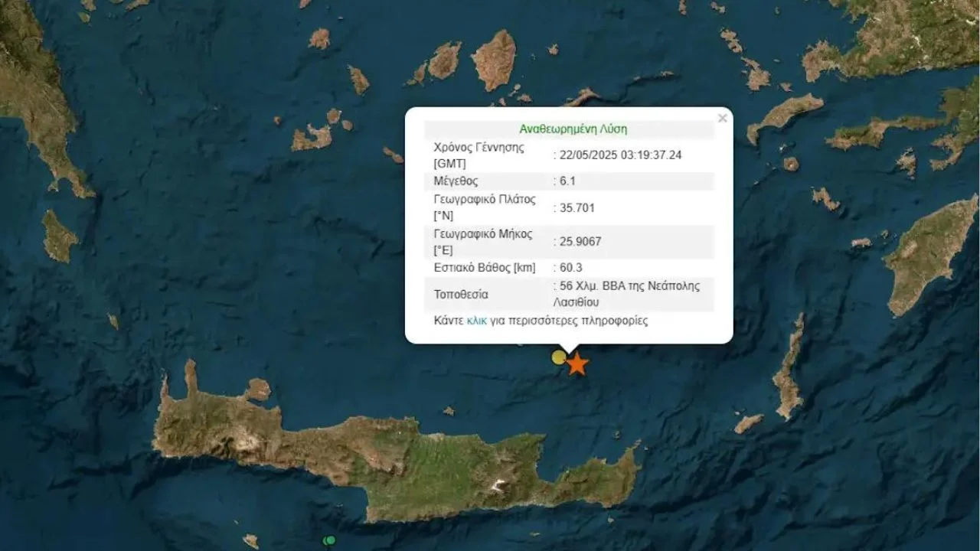This screenshot has width=980, height=551.
Task: Click the longitude value 25.9067
Action: (580, 242)
